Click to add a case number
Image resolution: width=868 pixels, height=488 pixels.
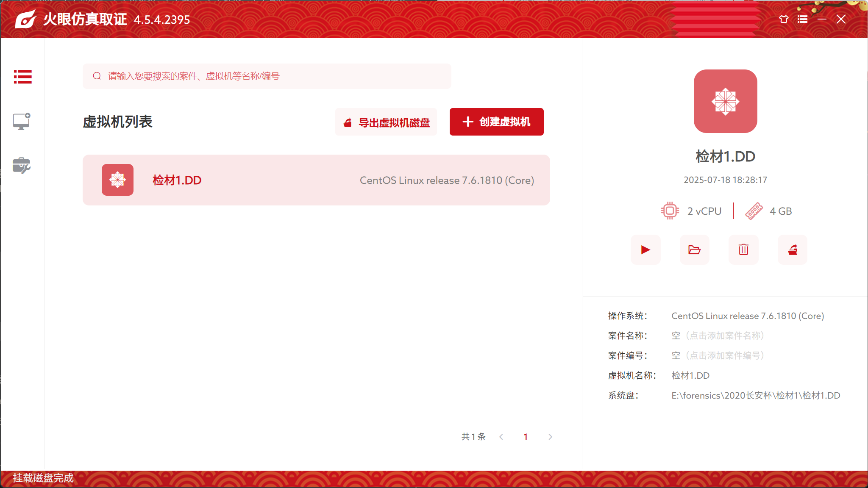point(718,356)
